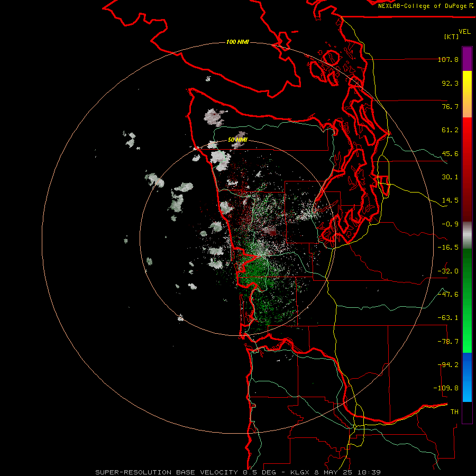Click the NEXLAB-College of DuPage credit text
The width and height of the screenshot is (476, 476).
pyautogui.click(x=425, y=6)
